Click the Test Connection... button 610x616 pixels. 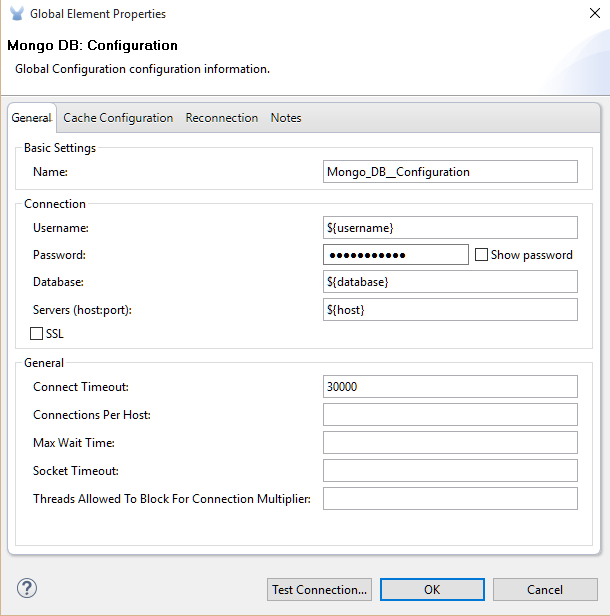tap(319, 589)
